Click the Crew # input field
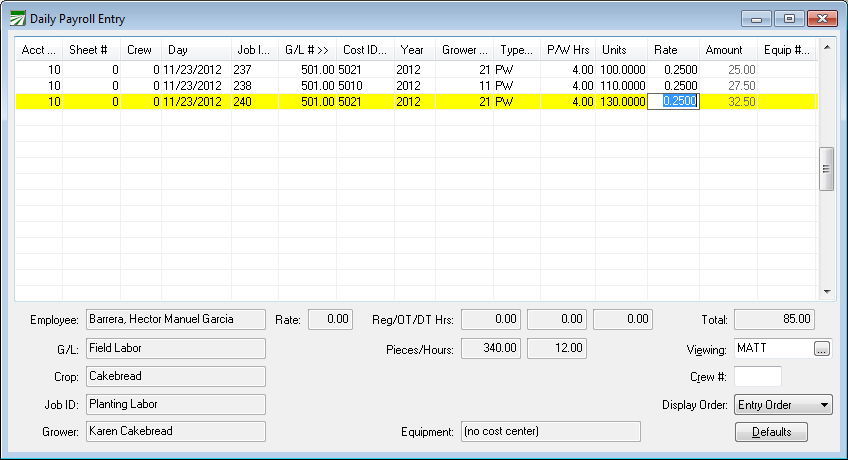848x460 pixels. point(757,377)
